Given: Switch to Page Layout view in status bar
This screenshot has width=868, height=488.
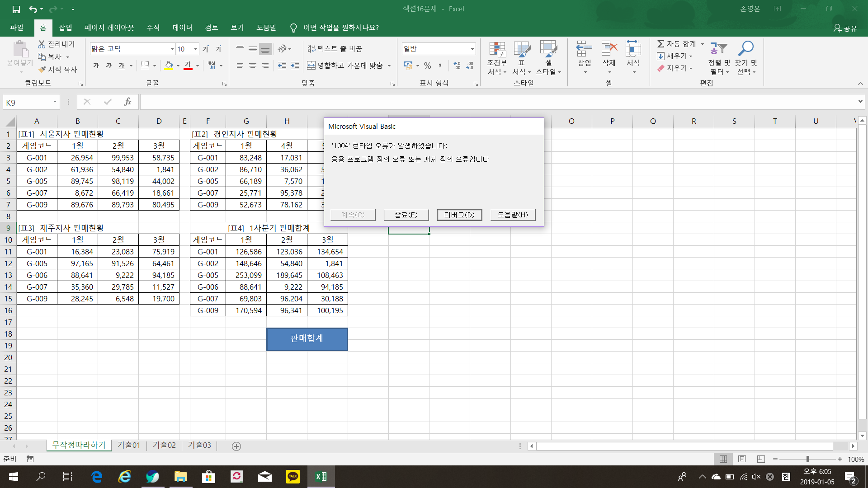Looking at the screenshot, I should [x=742, y=459].
